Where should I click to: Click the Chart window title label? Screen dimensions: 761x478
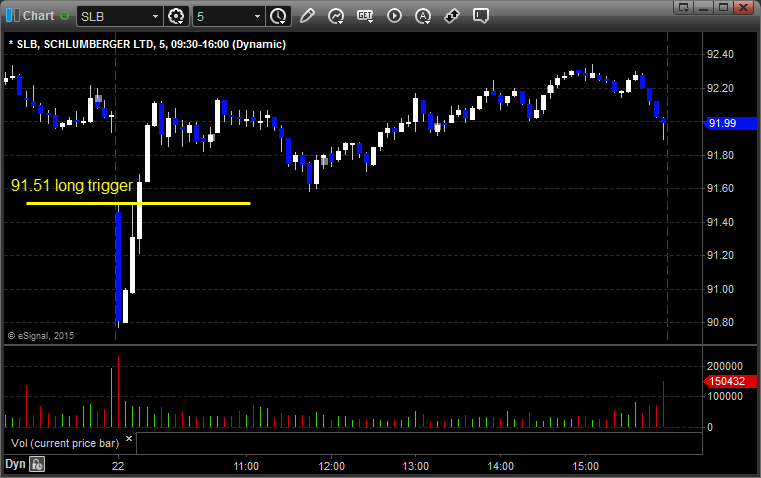click(x=38, y=16)
